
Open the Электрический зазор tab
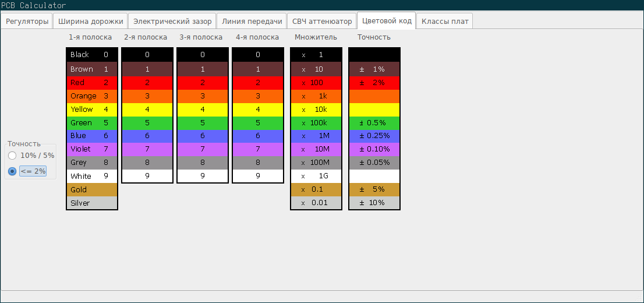[x=172, y=22]
